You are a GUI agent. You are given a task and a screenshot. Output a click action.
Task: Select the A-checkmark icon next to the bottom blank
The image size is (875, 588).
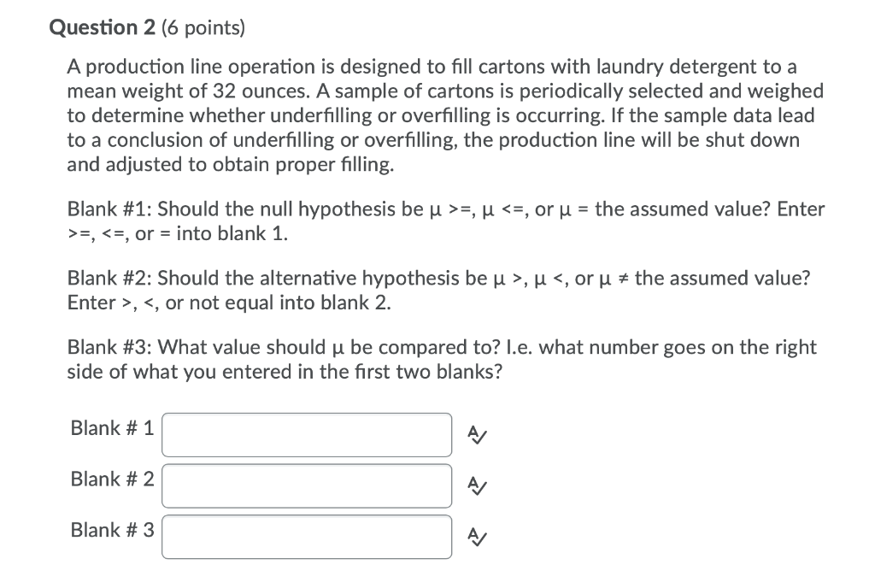coord(477,538)
